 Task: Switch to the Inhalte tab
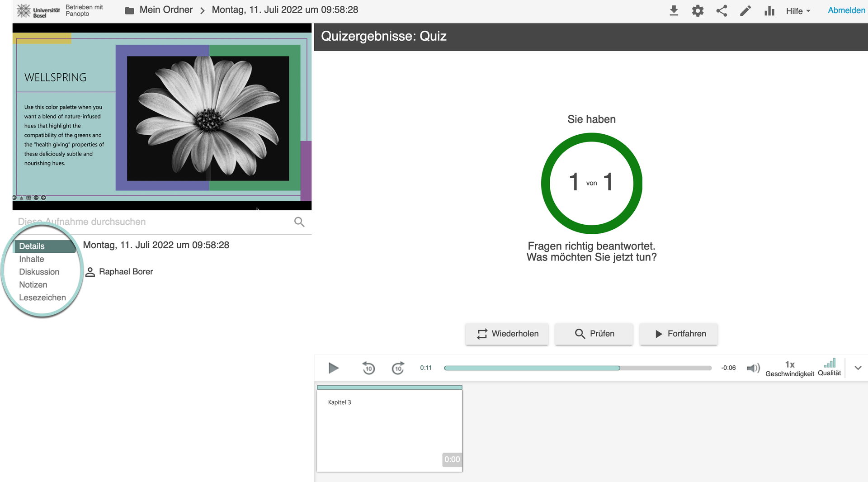32,259
